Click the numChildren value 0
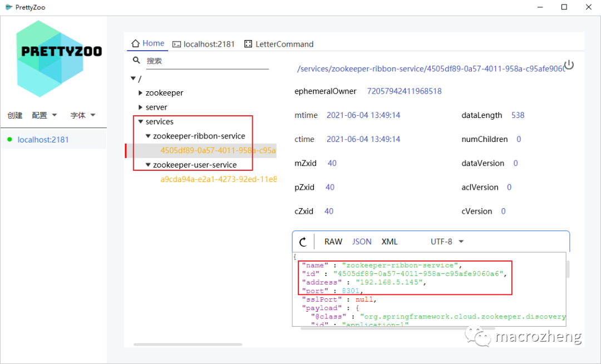 [x=519, y=139]
